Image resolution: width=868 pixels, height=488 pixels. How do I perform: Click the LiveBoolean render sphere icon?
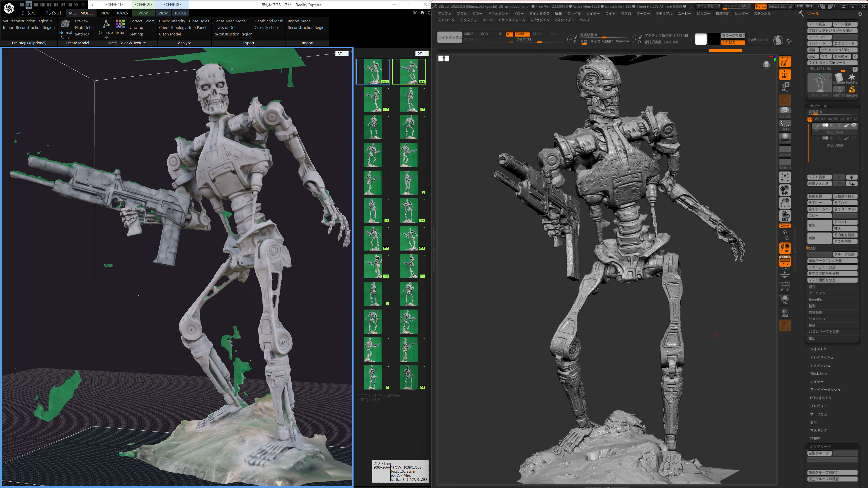[778, 40]
